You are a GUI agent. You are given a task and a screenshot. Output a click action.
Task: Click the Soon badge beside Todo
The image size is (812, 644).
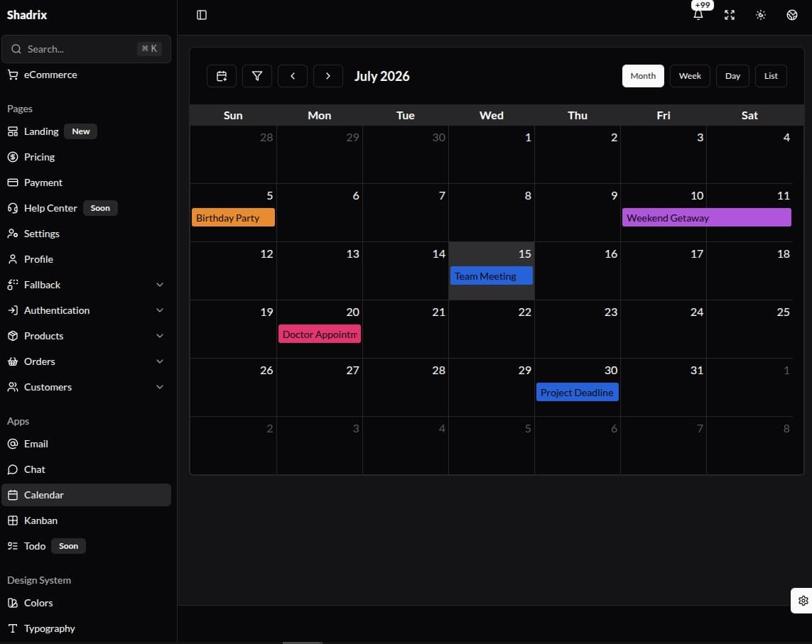tap(68, 546)
